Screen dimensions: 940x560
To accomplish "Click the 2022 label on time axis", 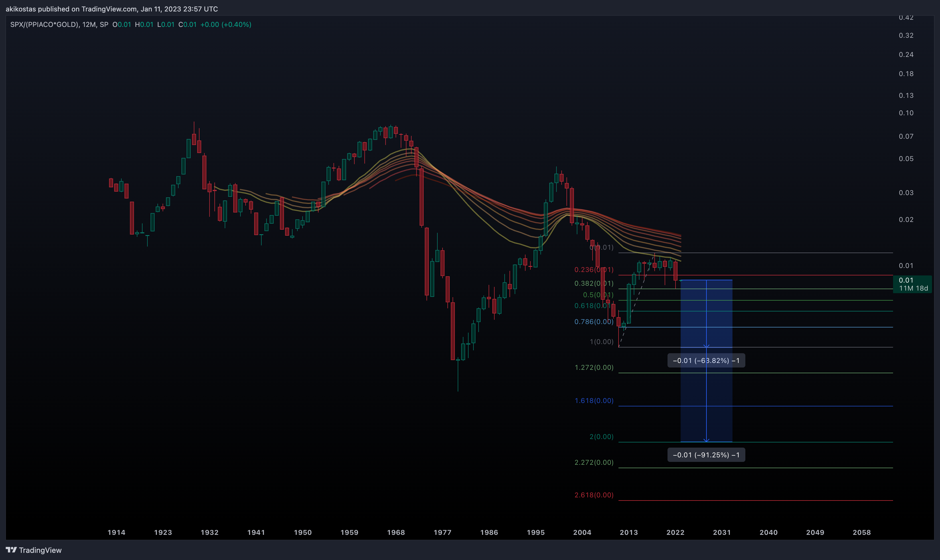I will click(675, 533).
